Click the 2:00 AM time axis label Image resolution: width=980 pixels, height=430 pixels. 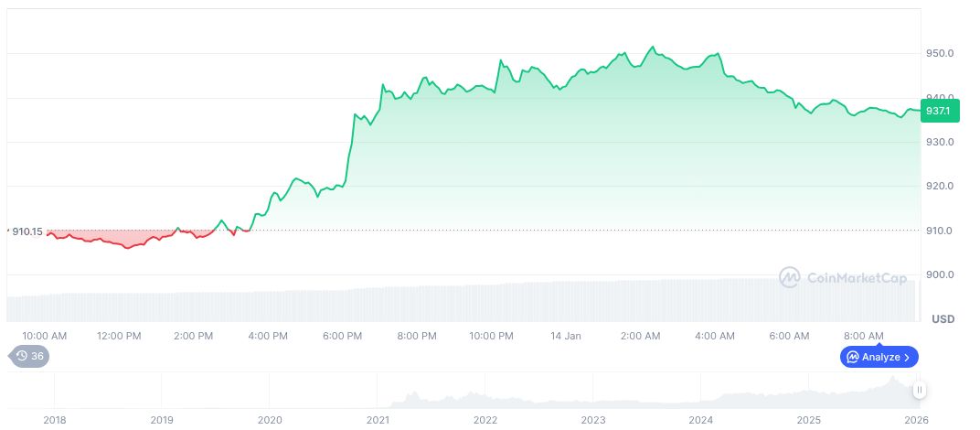pos(640,336)
